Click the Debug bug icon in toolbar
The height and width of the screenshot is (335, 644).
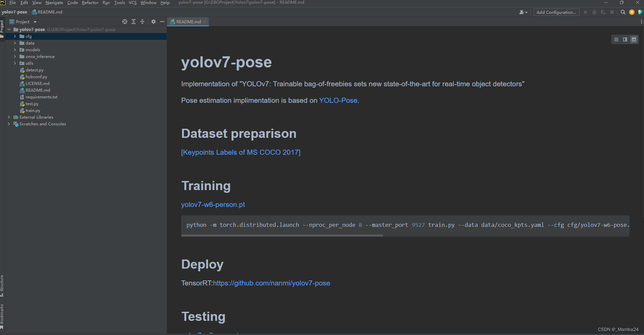(594, 12)
